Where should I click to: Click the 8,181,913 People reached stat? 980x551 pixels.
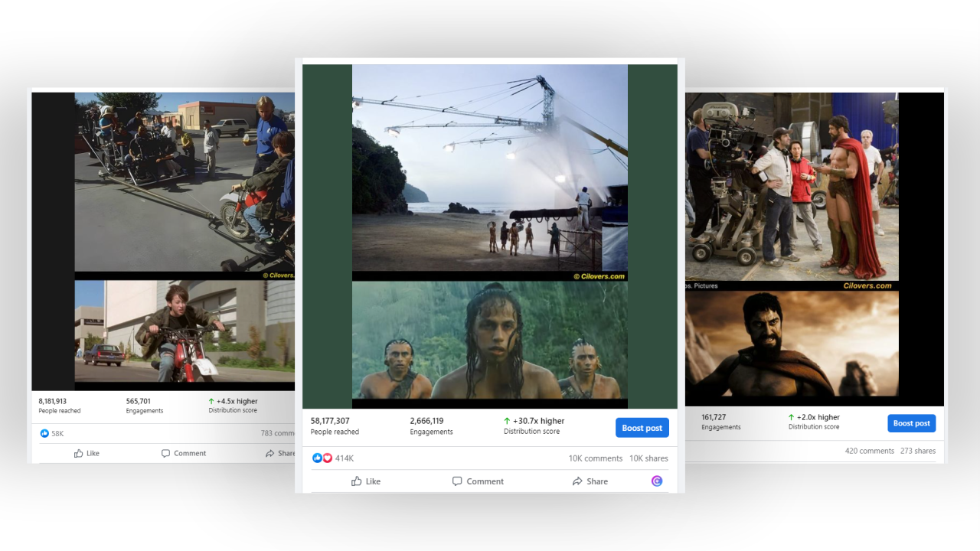pyautogui.click(x=60, y=406)
